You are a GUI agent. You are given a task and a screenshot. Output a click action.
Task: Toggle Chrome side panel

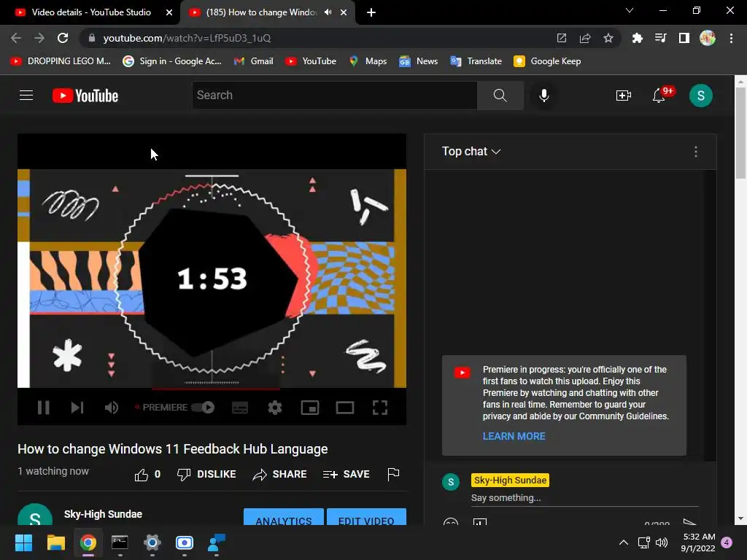tap(684, 38)
